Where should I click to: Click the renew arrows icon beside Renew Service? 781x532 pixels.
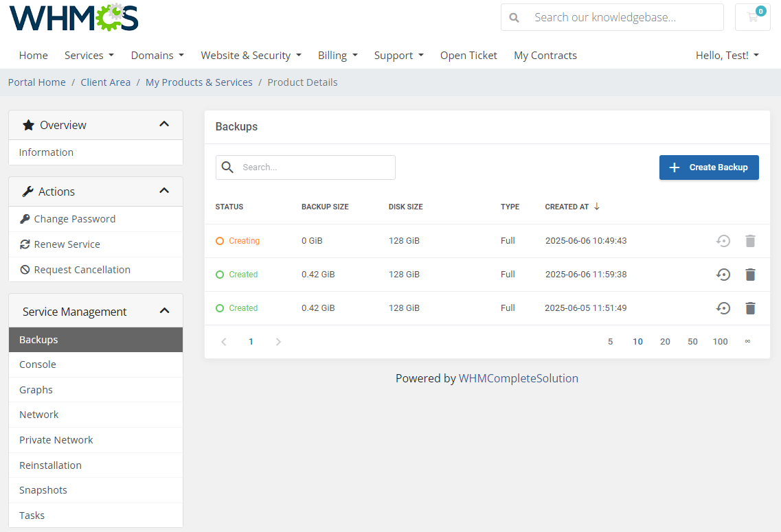tap(25, 244)
